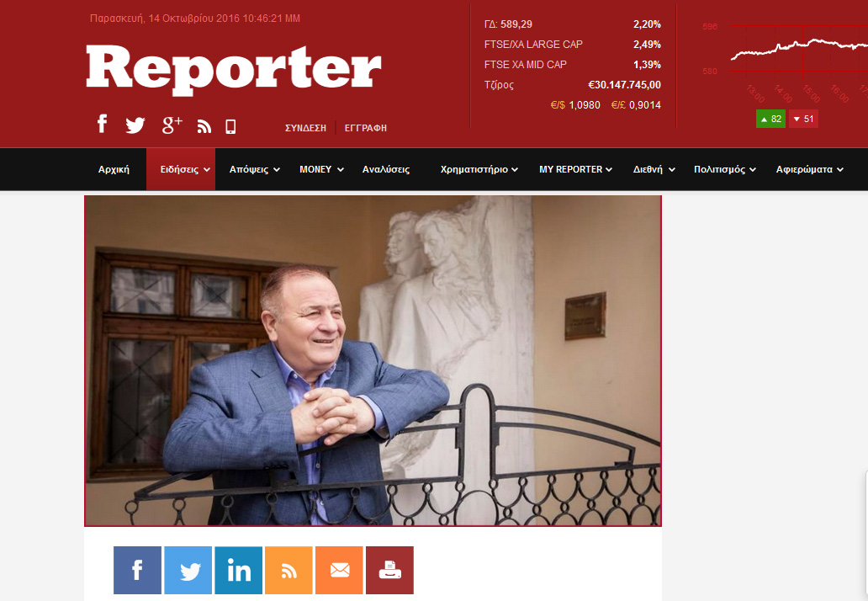Print the article using the printer button
Screen dimensions: 868x601
pos(389,570)
